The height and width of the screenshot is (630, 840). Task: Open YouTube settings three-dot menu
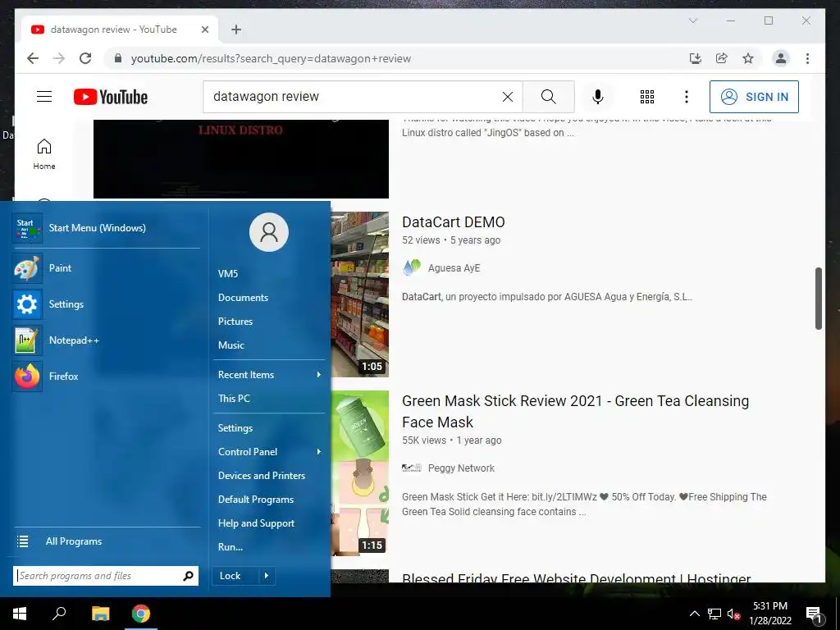tap(687, 97)
